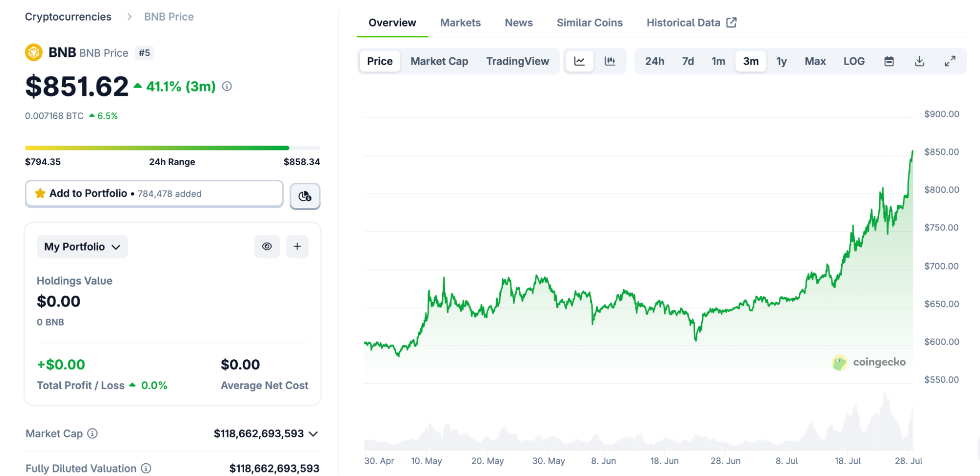Viewport: 980px width, 476px height.
Task: Set chart range to 3m
Action: [751, 61]
